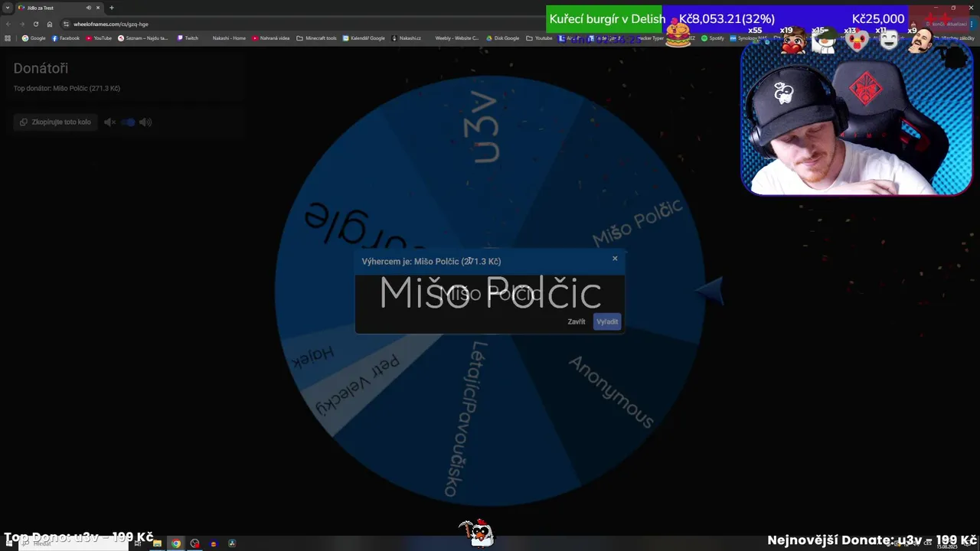Open the Kalendář Google bookmark
The width and height of the screenshot is (980, 551).
364,38
